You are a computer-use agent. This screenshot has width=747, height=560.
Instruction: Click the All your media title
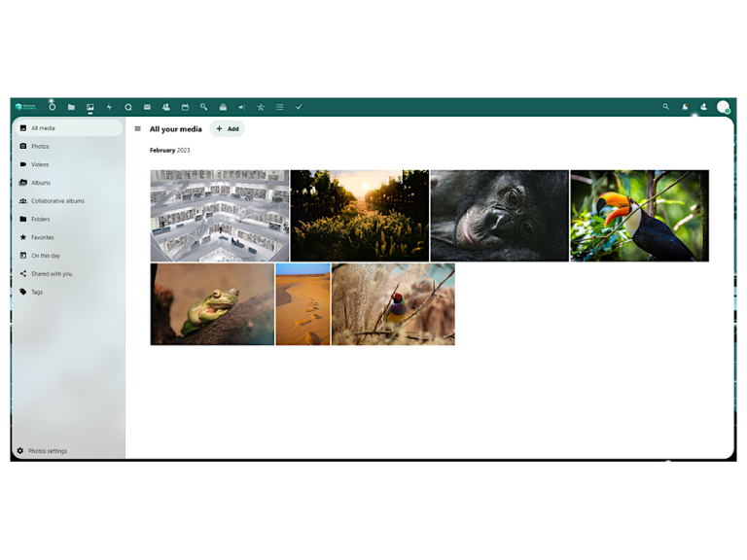point(176,129)
